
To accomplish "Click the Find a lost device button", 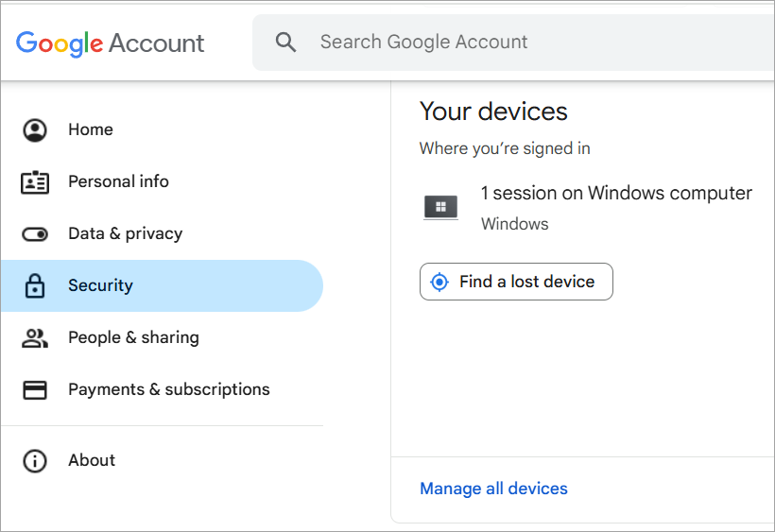I will pos(516,282).
